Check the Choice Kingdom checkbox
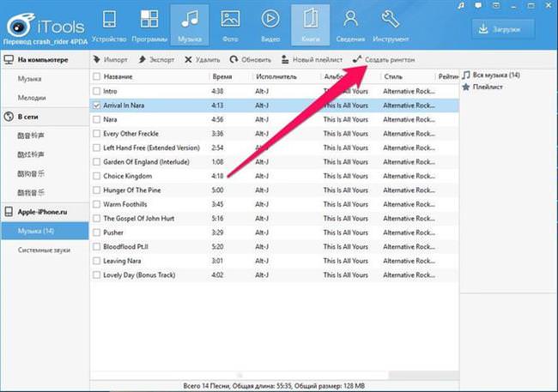Viewport: 558px width, 392px height. [96, 176]
